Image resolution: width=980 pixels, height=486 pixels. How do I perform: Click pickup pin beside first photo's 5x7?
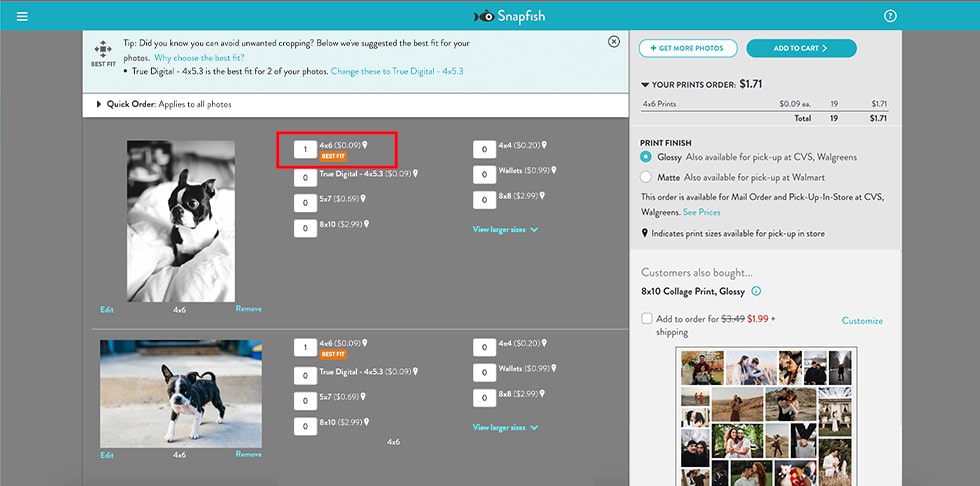click(363, 199)
